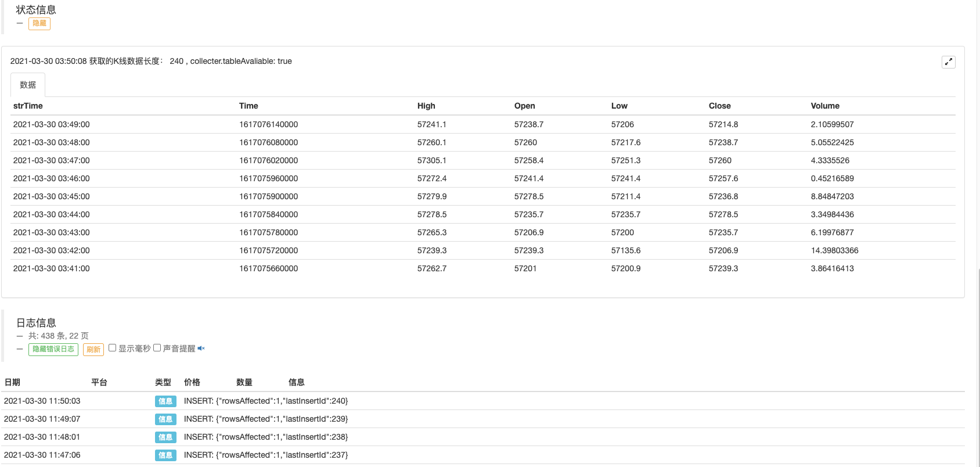980x467 pixels.
Task: Click the 类型 column header in log table
Action: 163,382
